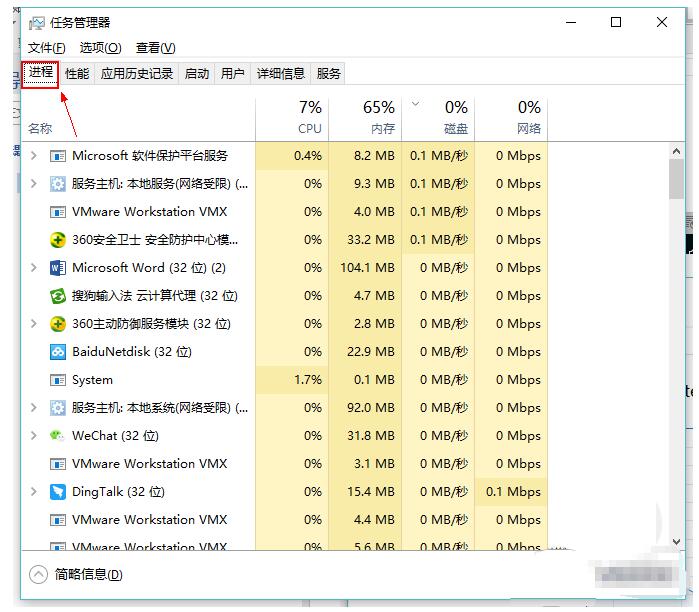The height and width of the screenshot is (612, 699).
Task: Click the 9.3 MB memory value
Action: tap(374, 184)
